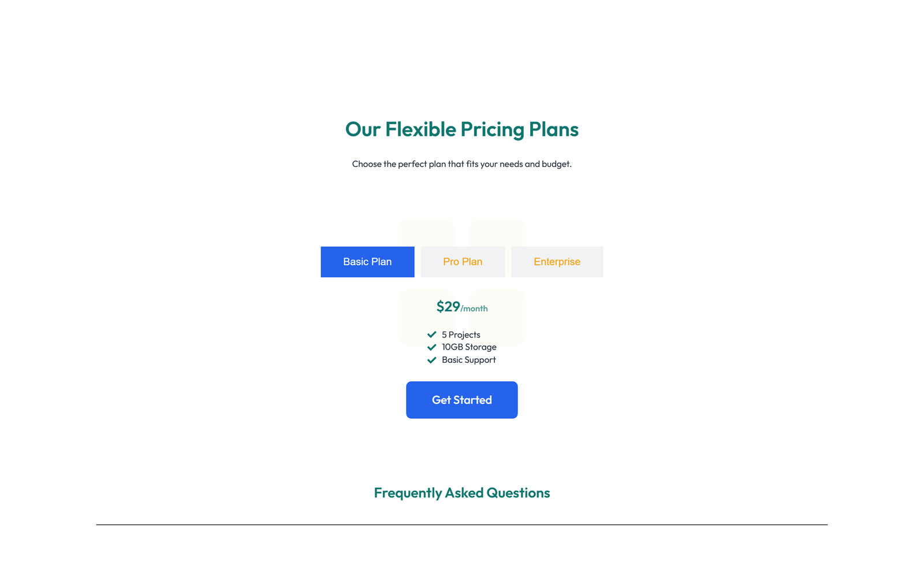Click the divider line below the FAQ heading
Screen dimensions: 924x565
click(462, 525)
